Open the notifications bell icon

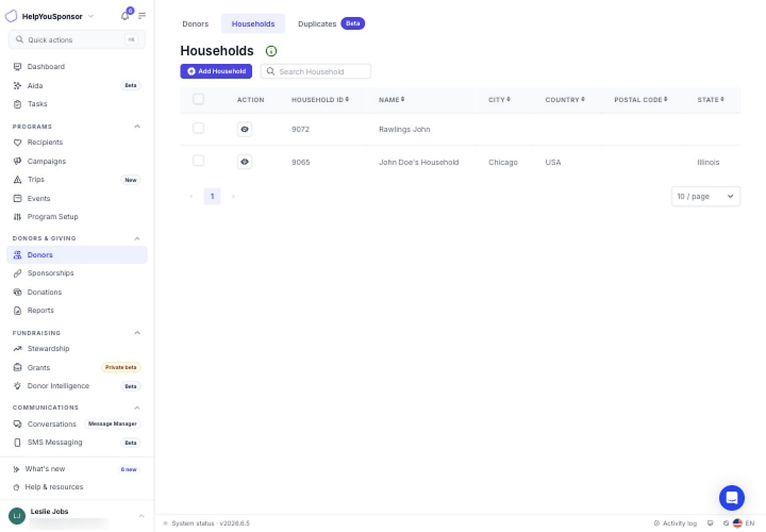(125, 16)
